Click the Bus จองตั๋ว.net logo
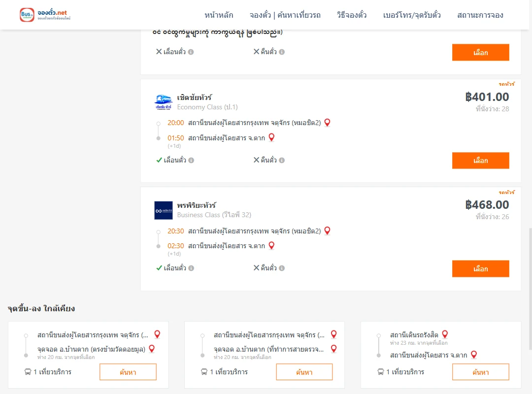532x394 pixels. coord(45,15)
